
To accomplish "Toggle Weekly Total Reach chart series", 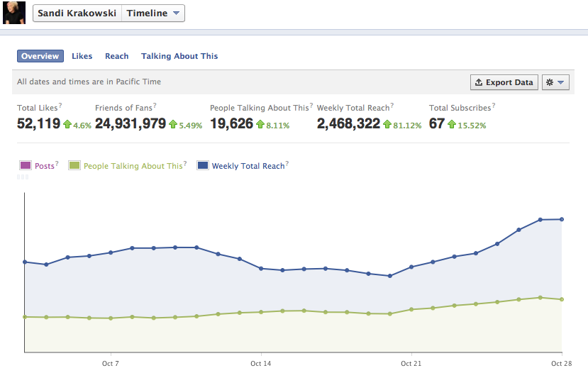I will click(203, 166).
